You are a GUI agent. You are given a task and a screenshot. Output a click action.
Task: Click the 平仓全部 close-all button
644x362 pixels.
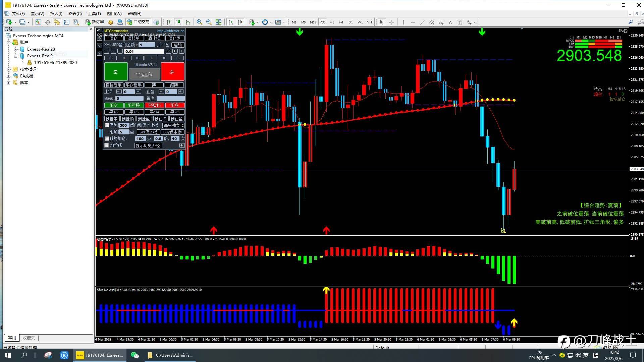144,74
